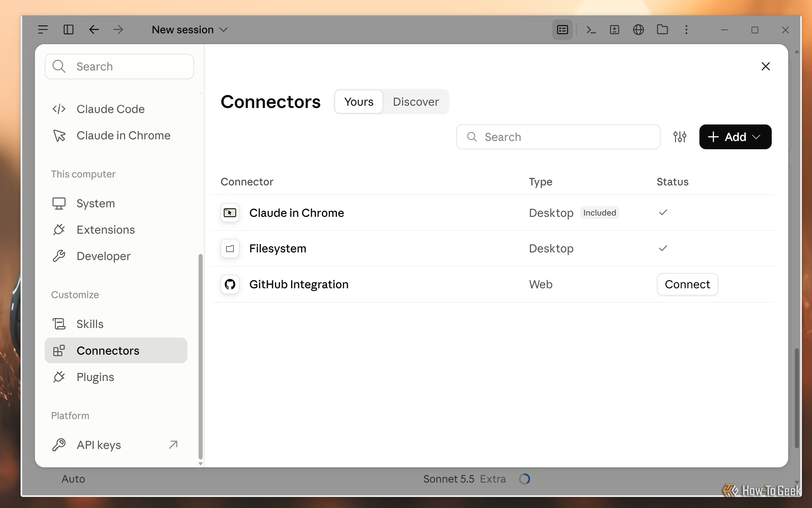
Task: Click the GitHub logo icon
Action: [x=230, y=284]
